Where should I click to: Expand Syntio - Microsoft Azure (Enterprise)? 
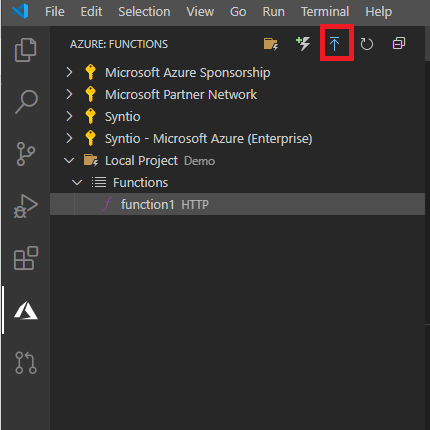tap(69, 138)
